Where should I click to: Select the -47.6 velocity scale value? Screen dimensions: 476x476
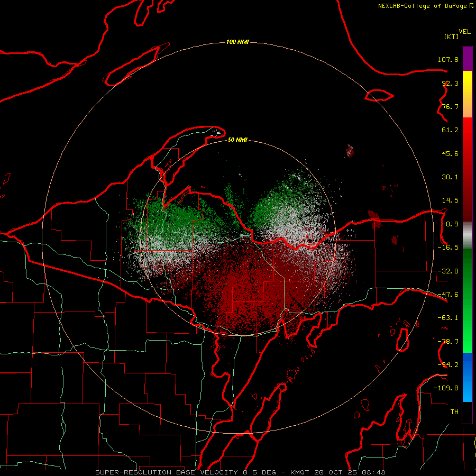(448, 295)
